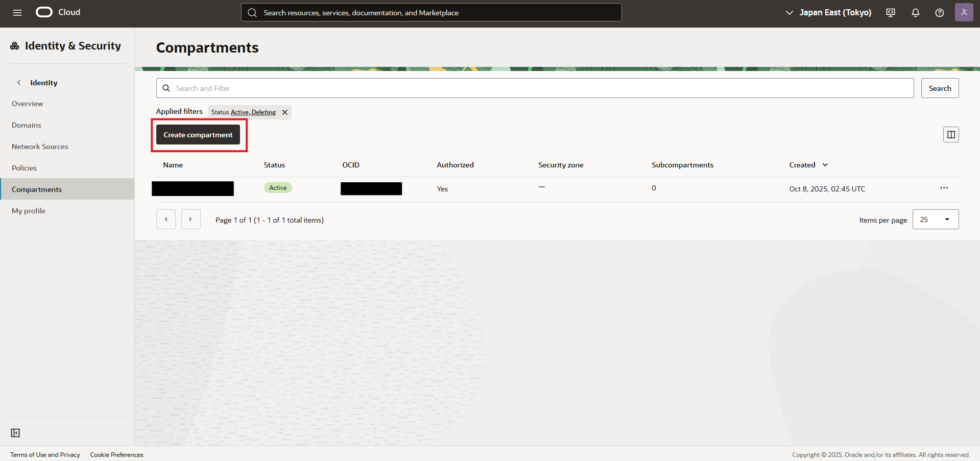
Task: Open Cookie Preferences link
Action: tap(116, 455)
